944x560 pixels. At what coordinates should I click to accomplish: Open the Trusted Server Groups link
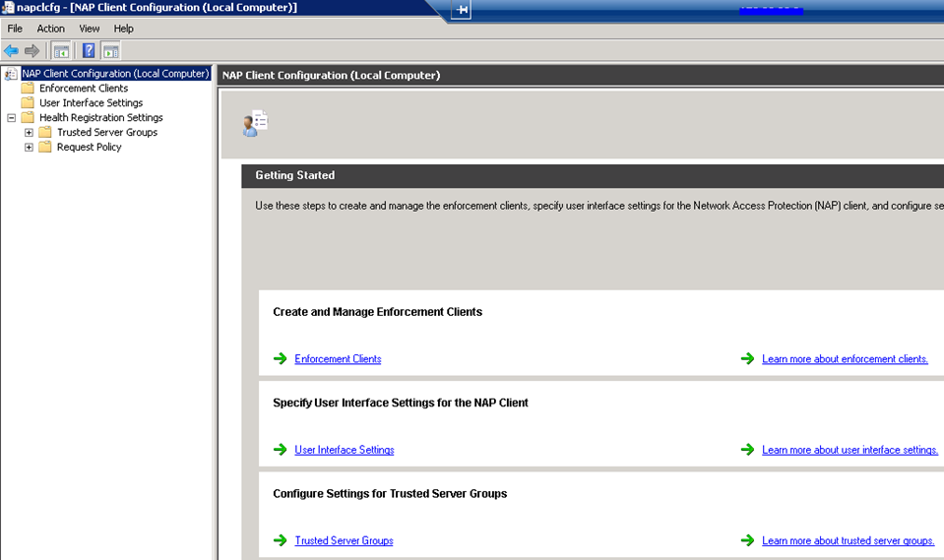[344, 540]
